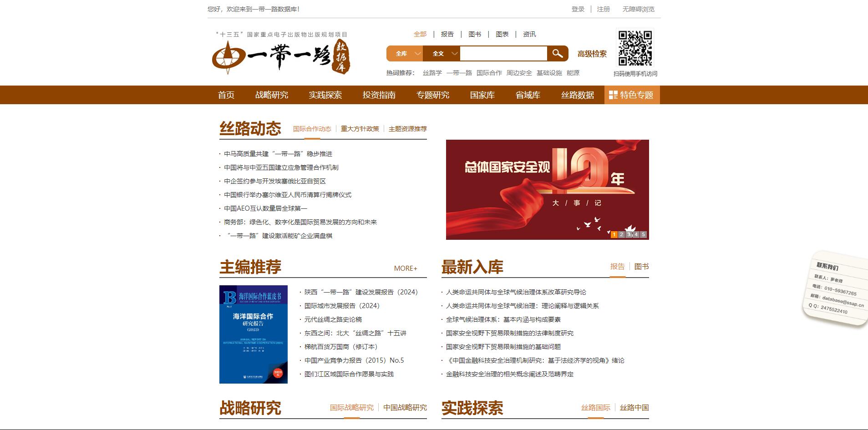Click the Belt and Road database logo

point(280,57)
